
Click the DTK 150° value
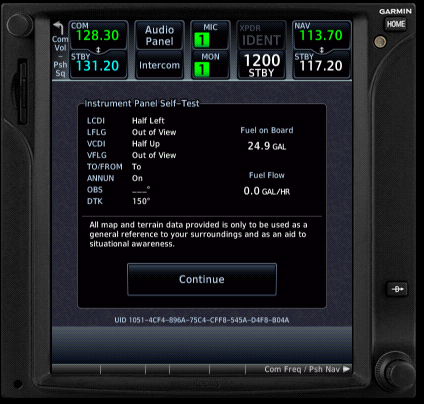point(141,201)
